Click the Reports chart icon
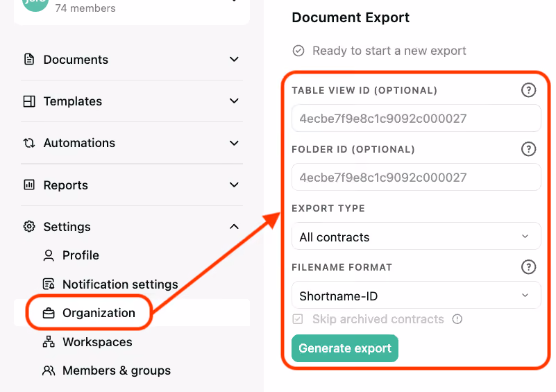This screenshot has height=392, width=556. coord(29,185)
